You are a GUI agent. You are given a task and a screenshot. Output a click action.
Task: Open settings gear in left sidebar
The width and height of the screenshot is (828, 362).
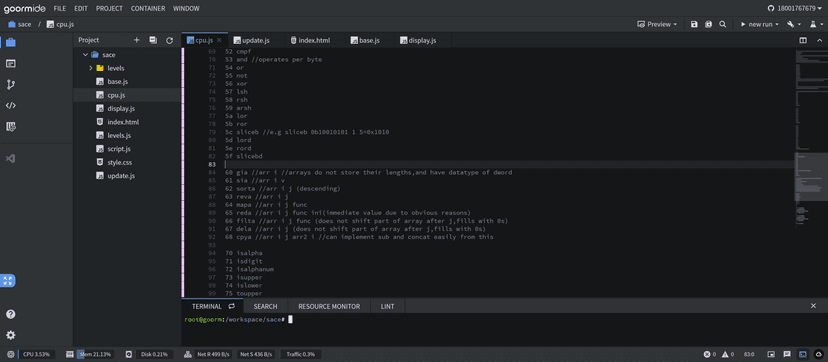tap(11, 335)
